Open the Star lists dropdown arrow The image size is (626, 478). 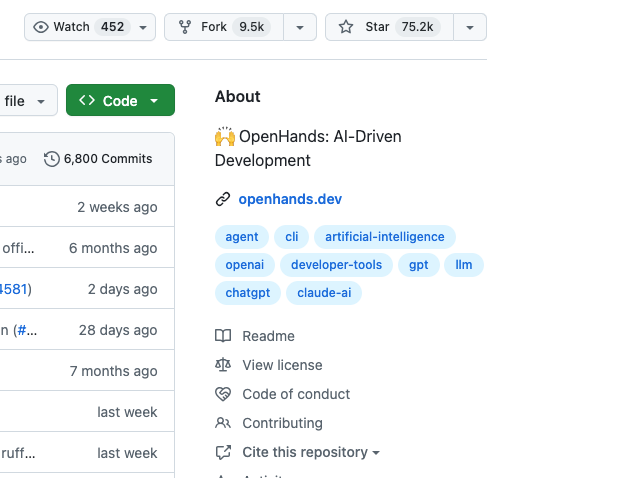click(470, 27)
